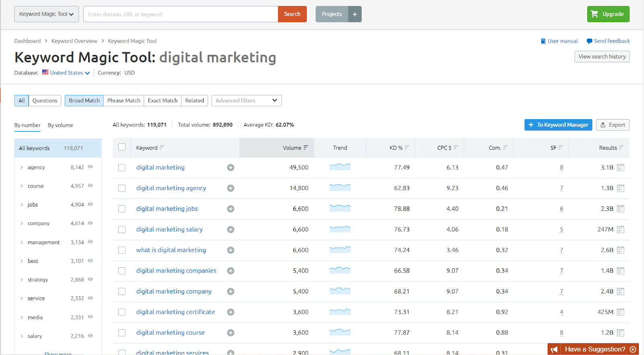This screenshot has width=644, height=355.
Task: Sort by Com. column icon
Action: [x=506, y=148]
